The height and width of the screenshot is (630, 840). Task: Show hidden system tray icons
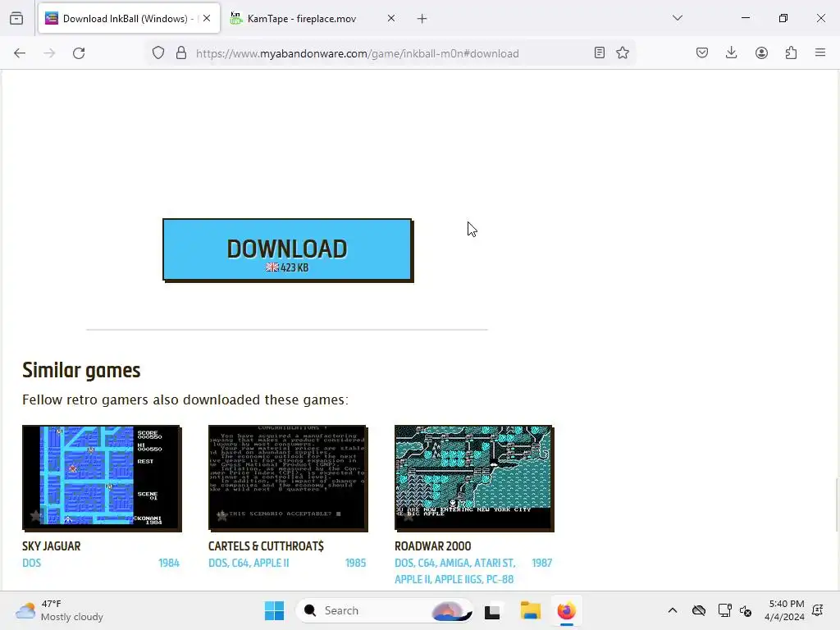pos(673,610)
